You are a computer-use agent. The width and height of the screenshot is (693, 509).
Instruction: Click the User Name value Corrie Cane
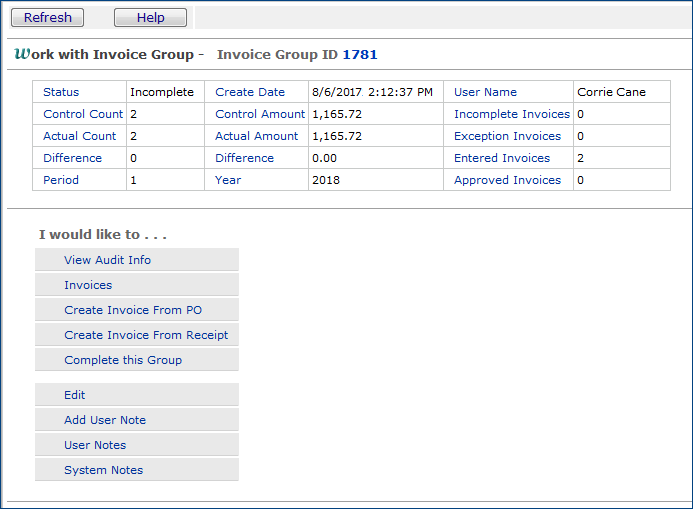click(611, 92)
